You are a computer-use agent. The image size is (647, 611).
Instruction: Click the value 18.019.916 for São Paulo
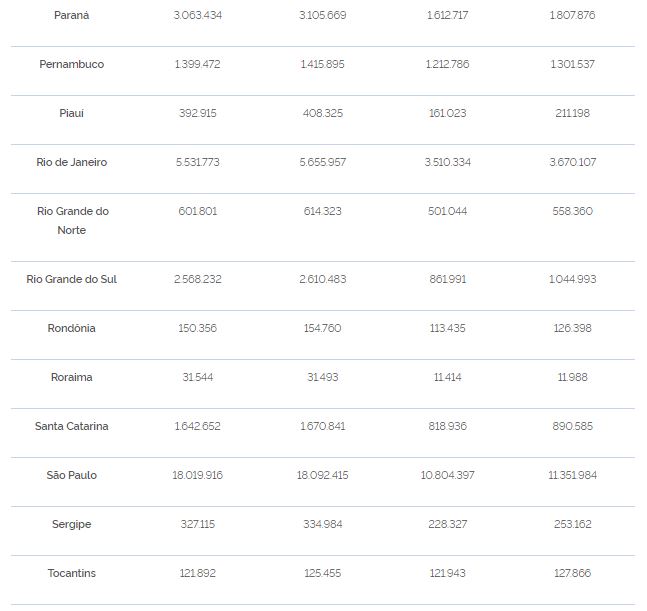(198, 475)
